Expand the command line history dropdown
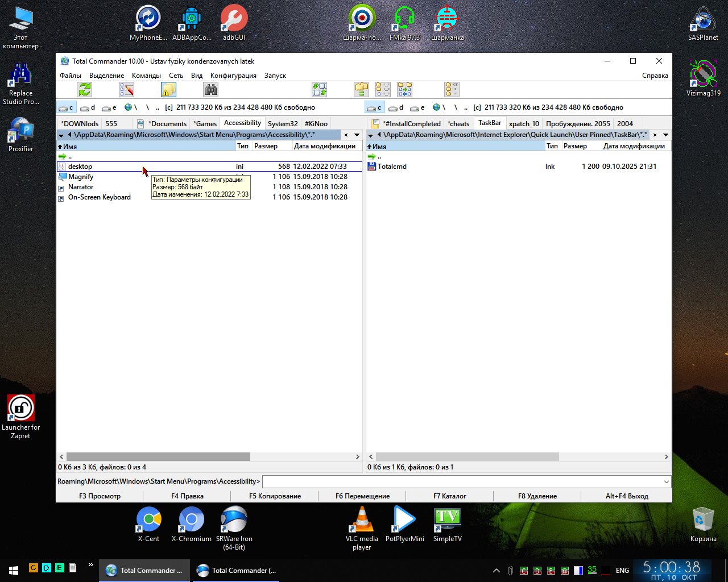The width and height of the screenshot is (728, 582). [x=666, y=482]
